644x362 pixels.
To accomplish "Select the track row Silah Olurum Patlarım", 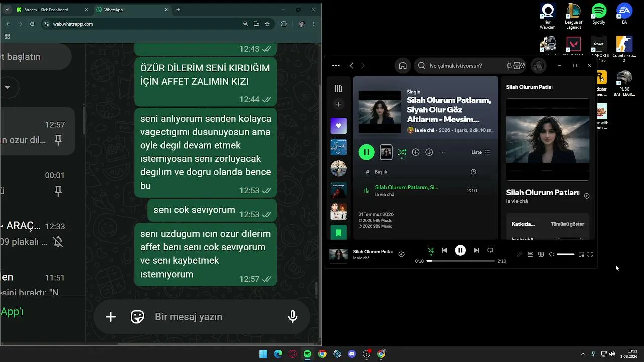I will 425,191.
